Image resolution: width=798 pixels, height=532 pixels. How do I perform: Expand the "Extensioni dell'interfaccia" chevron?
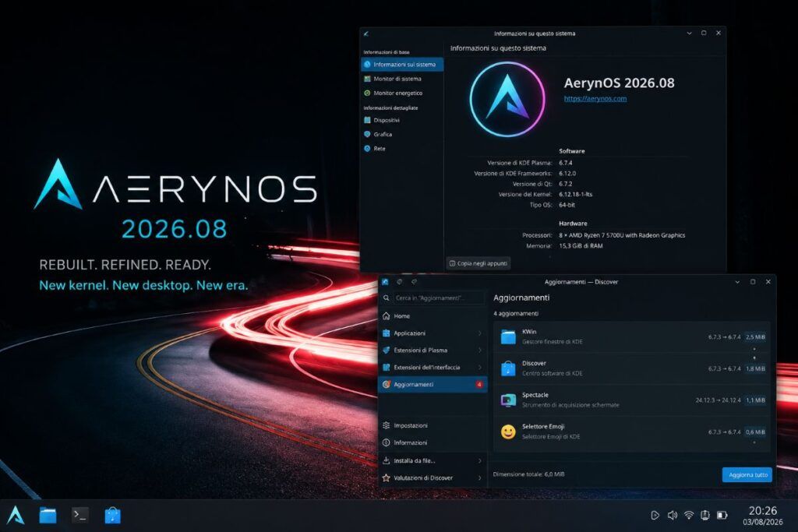pyautogui.click(x=479, y=367)
